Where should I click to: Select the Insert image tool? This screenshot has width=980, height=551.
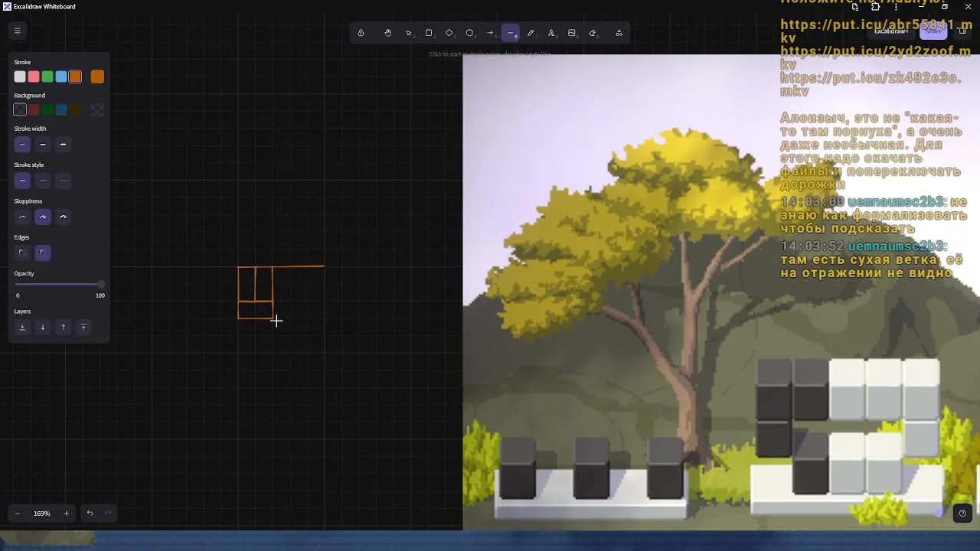(572, 33)
